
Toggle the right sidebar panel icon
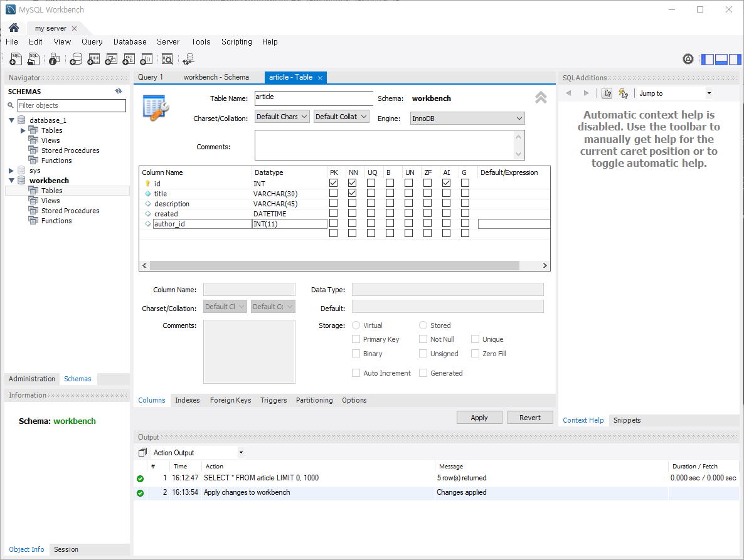point(735,60)
